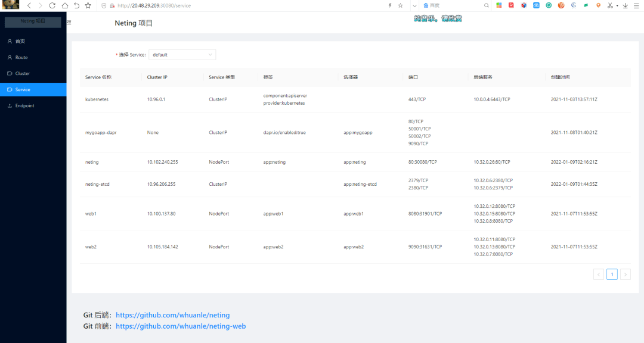Expand the address bar history dropdown arrow
644x343 pixels.
click(x=414, y=6)
